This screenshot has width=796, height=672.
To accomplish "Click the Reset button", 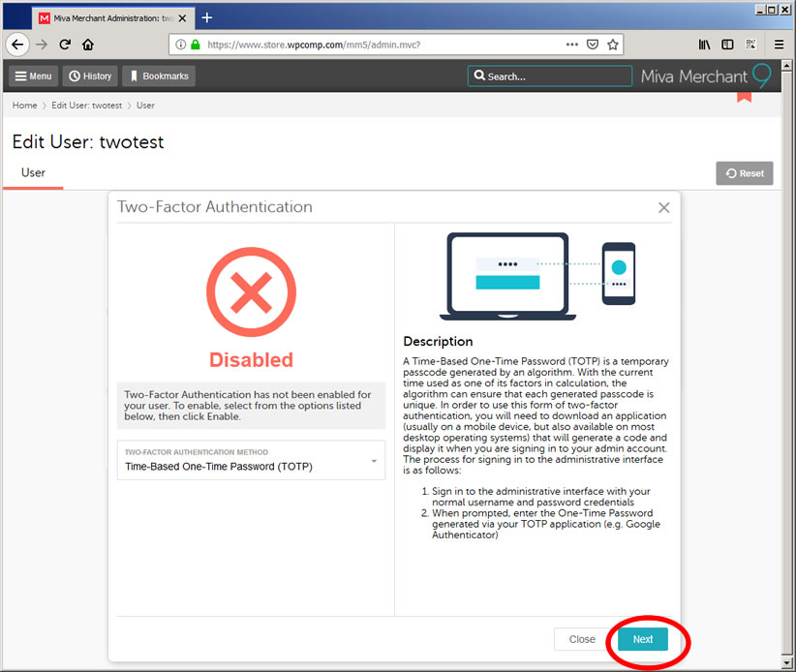I will 744,173.
